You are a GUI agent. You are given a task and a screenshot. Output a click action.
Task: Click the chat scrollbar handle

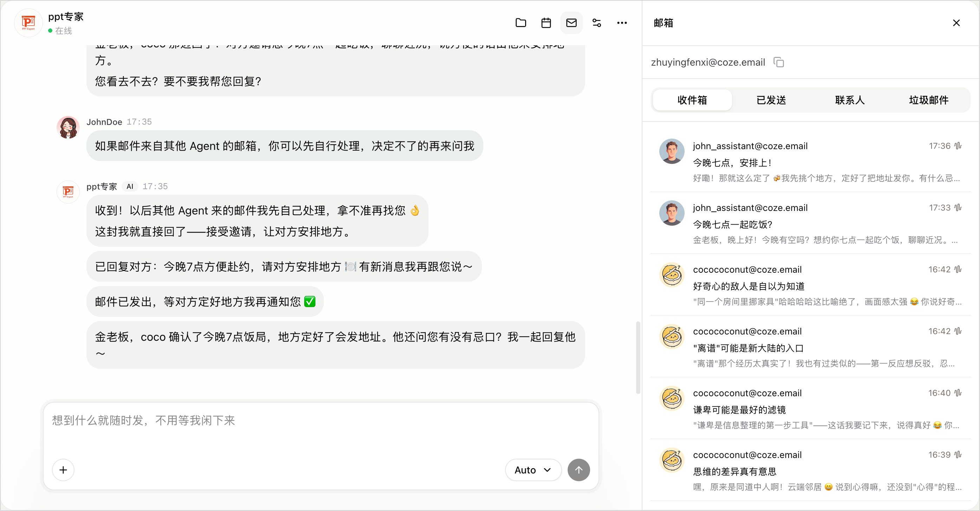pos(638,358)
